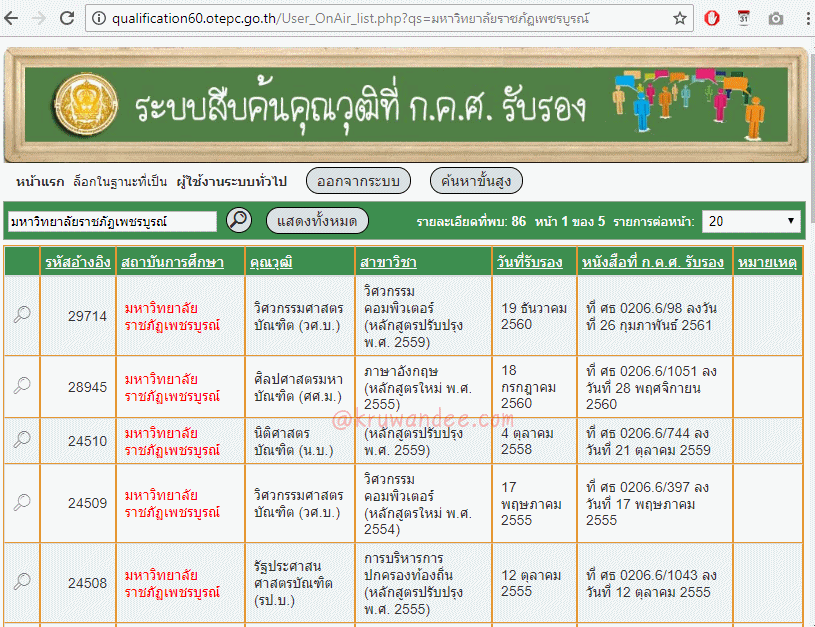Sort by วันที่รับรอง column header
This screenshot has height=627, width=815.
click(x=530, y=262)
